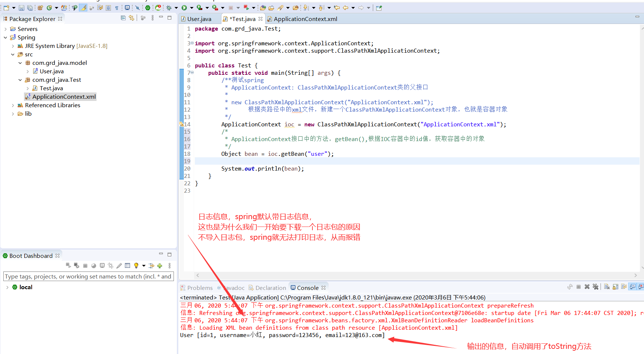The width and height of the screenshot is (644, 354).
Task: Collapse the src folder
Action: (x=13, y=55)
